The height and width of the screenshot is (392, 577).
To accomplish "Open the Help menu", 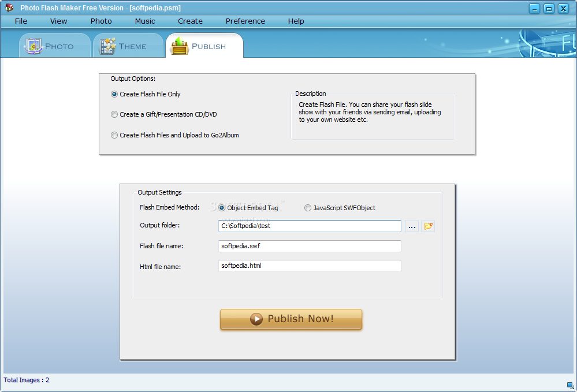I will pos(296,21).
